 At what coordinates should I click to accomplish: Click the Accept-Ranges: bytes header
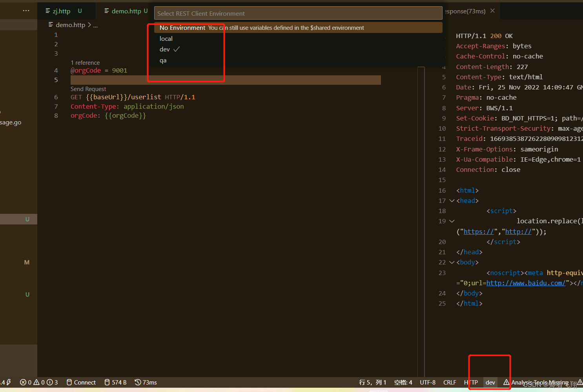(494, 46)
